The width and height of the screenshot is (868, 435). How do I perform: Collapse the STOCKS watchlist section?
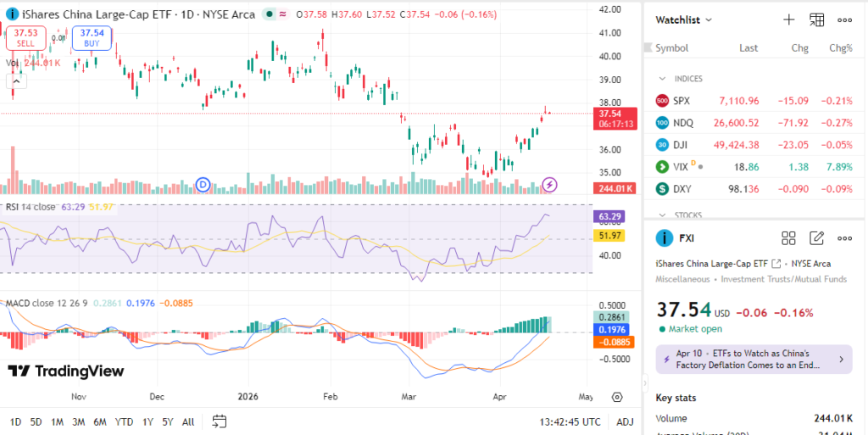(663, 215)
